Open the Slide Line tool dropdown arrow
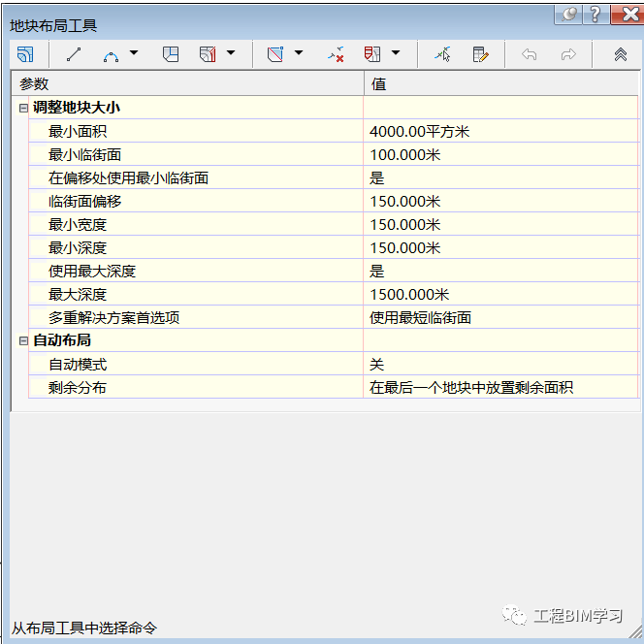Image resolution: width=644 pixels, height=644 pixels. [x=231, y=53]
